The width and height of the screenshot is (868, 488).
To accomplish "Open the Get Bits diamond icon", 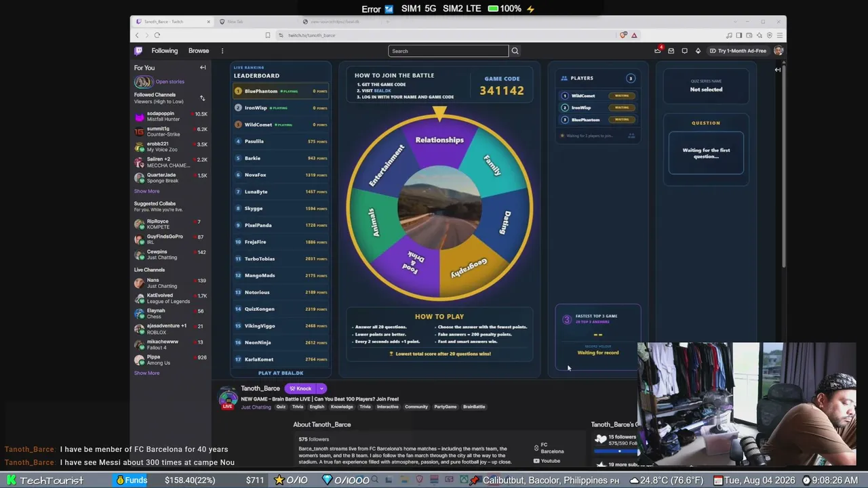I will pos(698,51).
